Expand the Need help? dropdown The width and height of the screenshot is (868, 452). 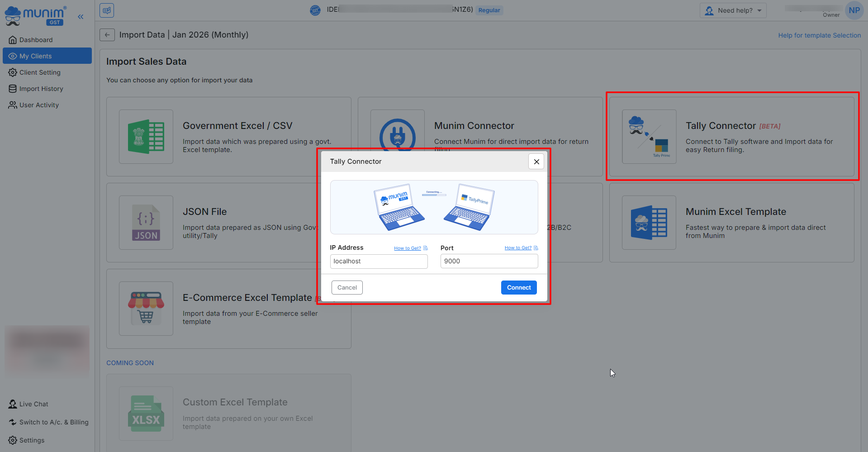[733, 10]
